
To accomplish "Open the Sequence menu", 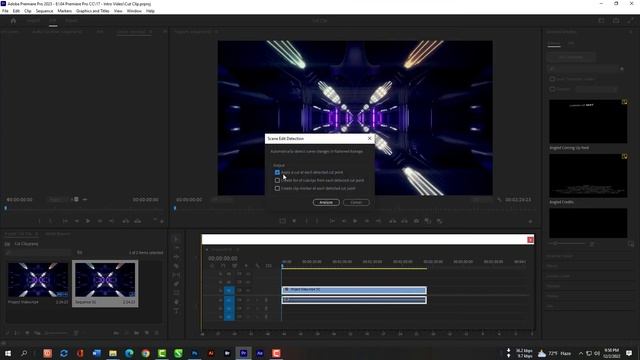I will click(44, 11).
